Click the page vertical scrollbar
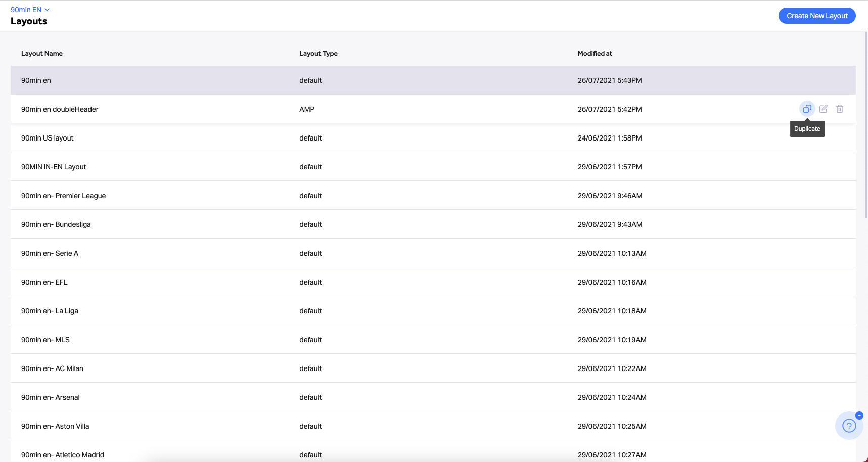 click(x=866, y=125)
